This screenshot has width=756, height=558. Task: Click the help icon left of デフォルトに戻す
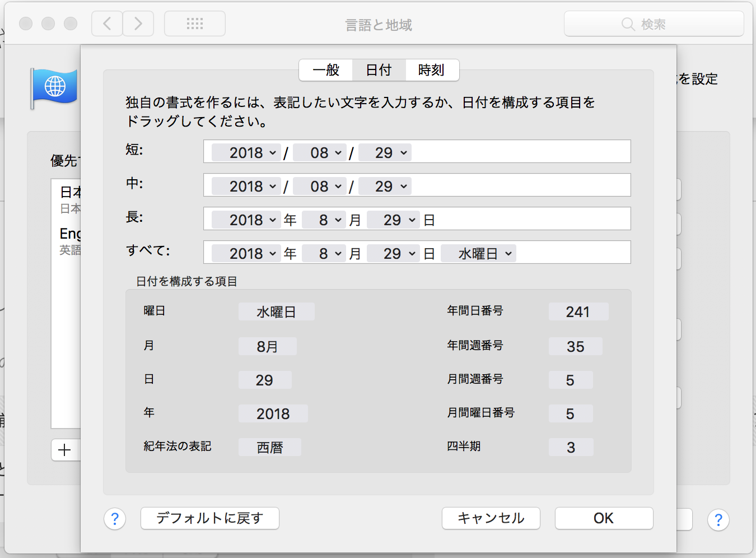(115, 519)
